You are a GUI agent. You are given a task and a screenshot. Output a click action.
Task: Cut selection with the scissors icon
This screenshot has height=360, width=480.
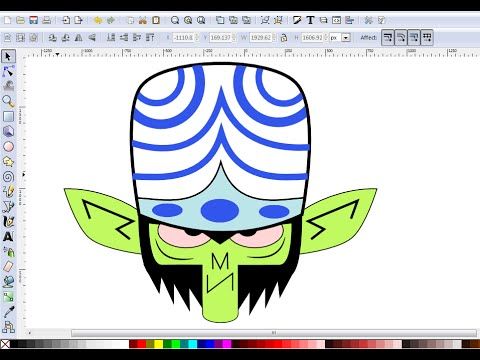[x=143, y=21]
